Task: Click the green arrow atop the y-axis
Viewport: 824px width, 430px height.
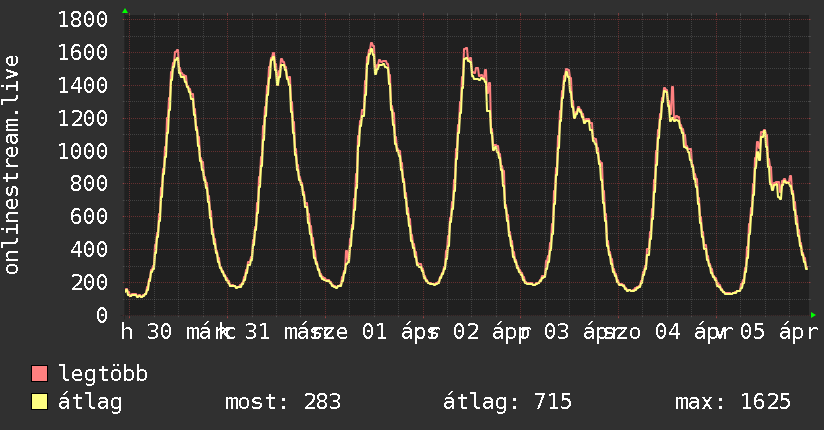Action: pos(124,10)
